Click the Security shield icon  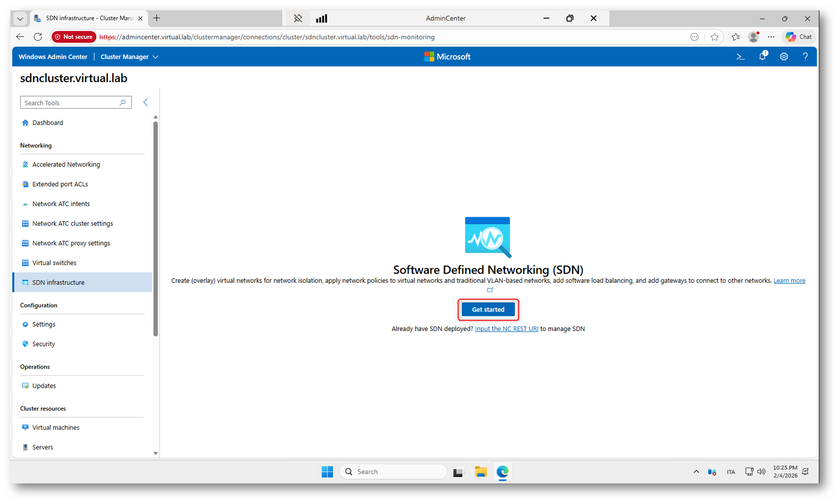click(x=25, y=344)
